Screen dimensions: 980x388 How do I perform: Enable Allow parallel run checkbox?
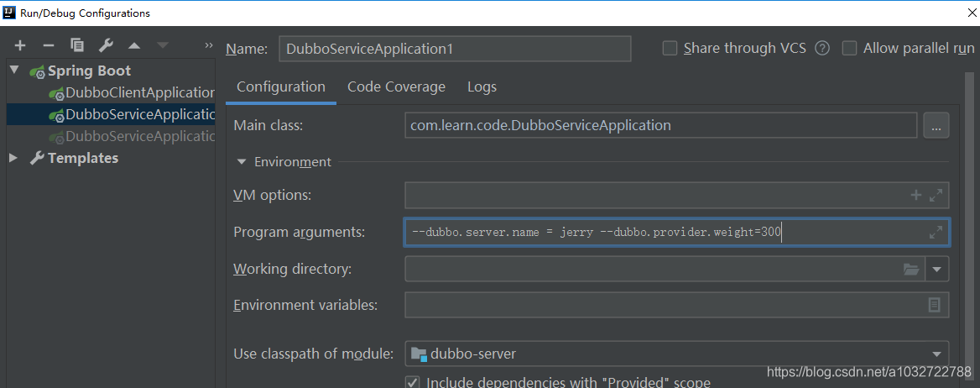click(849, 48)
